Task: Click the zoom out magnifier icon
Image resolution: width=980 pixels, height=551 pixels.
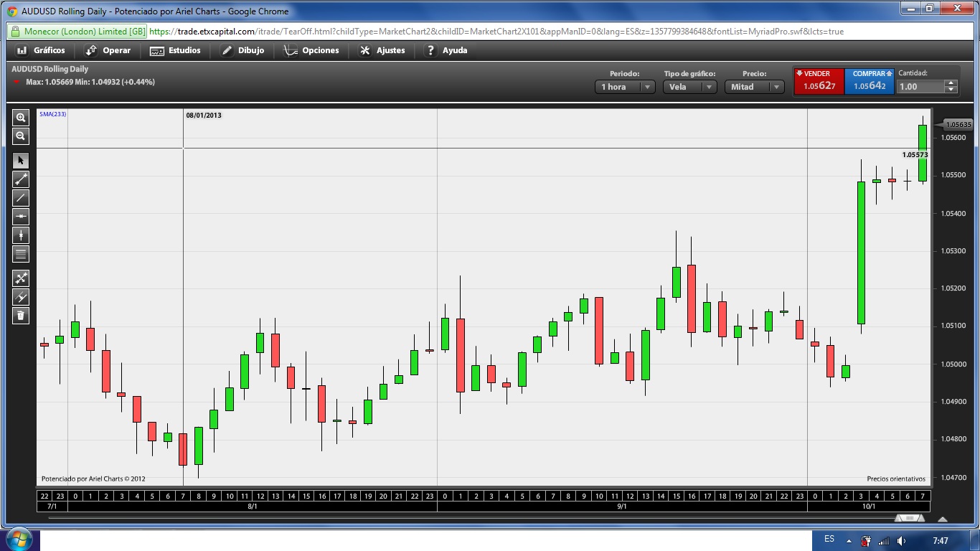Action: [x=21, y=136]
